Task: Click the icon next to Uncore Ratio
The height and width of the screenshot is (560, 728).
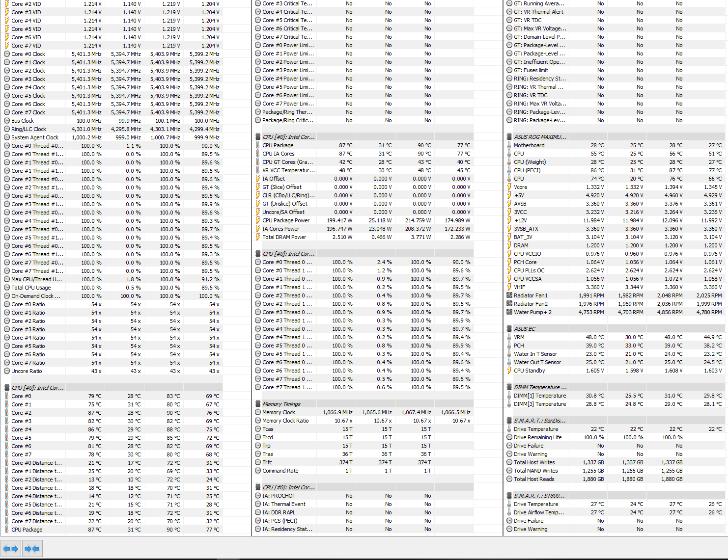Action: point(7,371)
